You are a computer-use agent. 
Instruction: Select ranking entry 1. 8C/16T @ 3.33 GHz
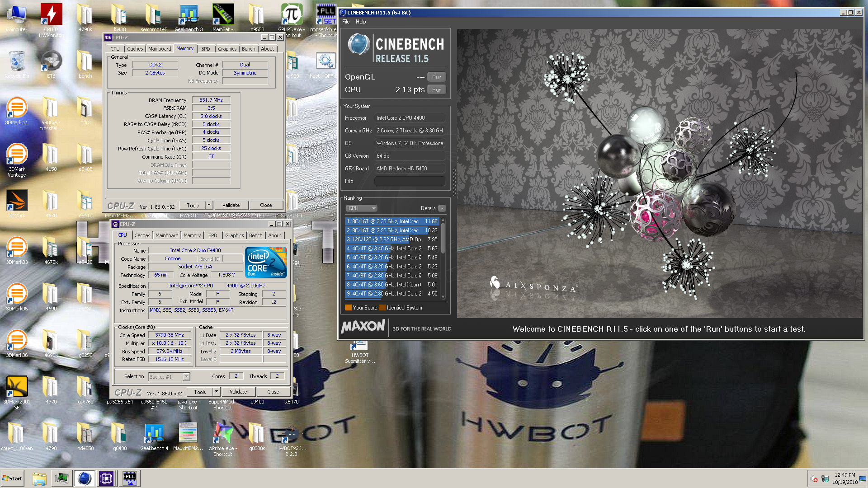click(x=392, y=221)
